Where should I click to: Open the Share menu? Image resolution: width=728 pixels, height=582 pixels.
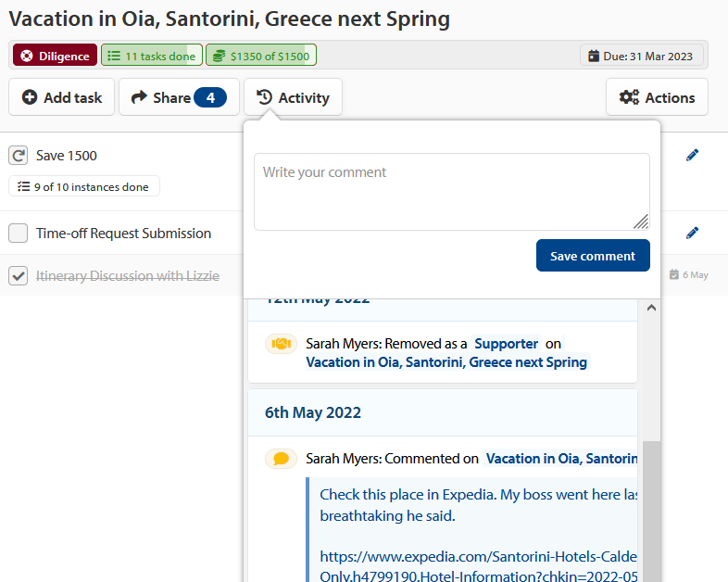click(x=179, y=97)
